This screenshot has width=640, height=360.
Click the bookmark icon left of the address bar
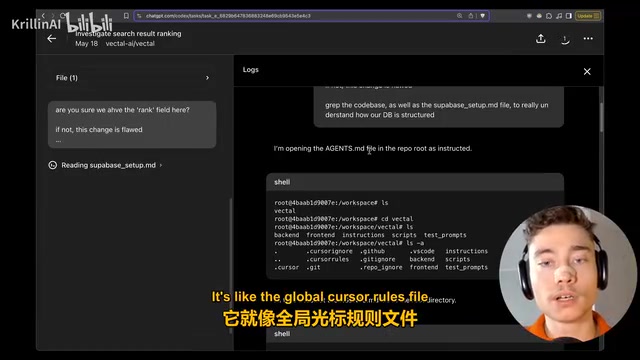pyautogui.click(x=126, y=16)
